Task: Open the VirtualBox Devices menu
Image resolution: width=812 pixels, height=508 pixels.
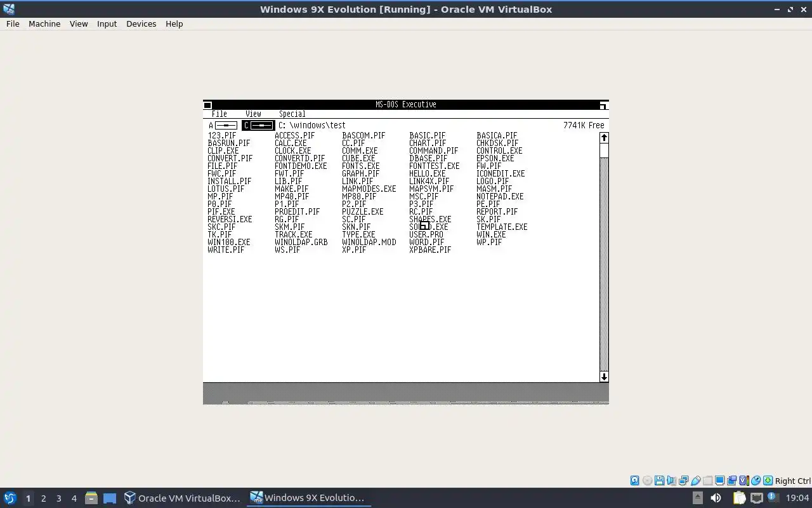Action: click(141, 23)
